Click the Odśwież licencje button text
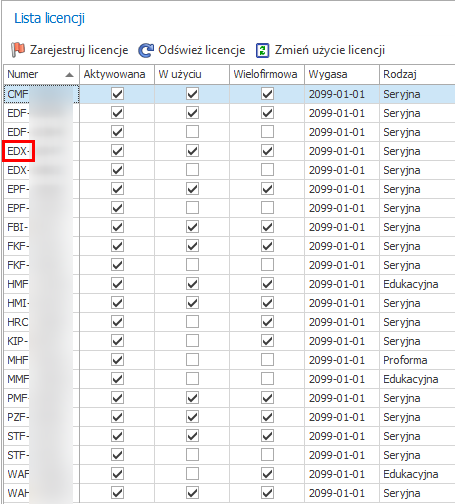Screen dimensions: 455x504 click(x=202, y=50)
